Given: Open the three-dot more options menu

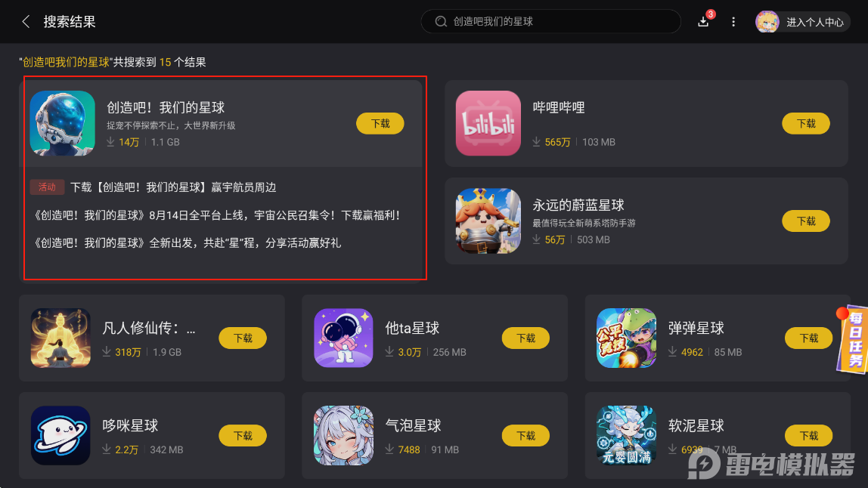Looking at the screenshot, I should (x=733, y=22).
